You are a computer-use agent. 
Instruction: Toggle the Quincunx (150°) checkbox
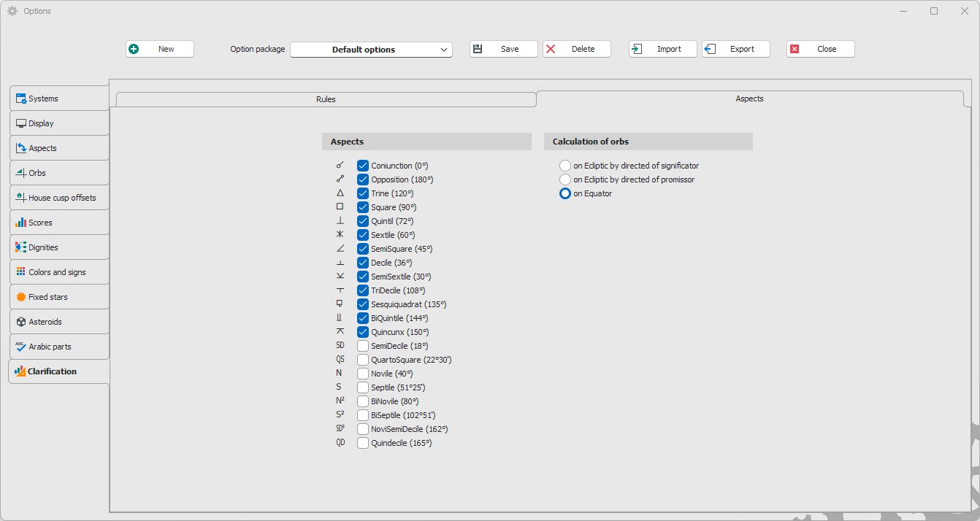coord(363,332)
